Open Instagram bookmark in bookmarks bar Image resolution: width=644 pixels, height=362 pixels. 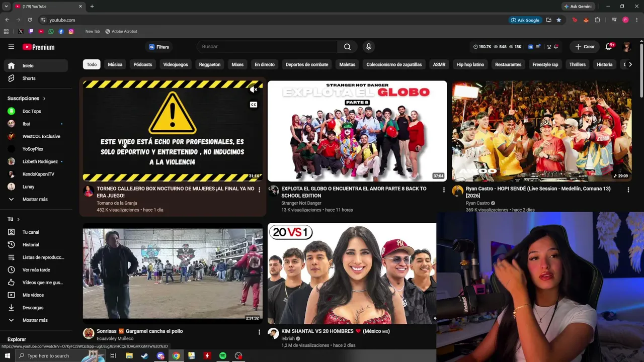[x=71, y=31]
